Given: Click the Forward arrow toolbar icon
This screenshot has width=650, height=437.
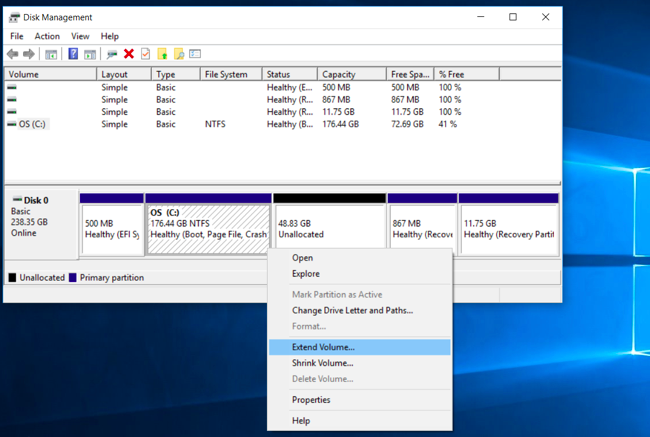Looking at the screenshot, I should tap(29, 54).
